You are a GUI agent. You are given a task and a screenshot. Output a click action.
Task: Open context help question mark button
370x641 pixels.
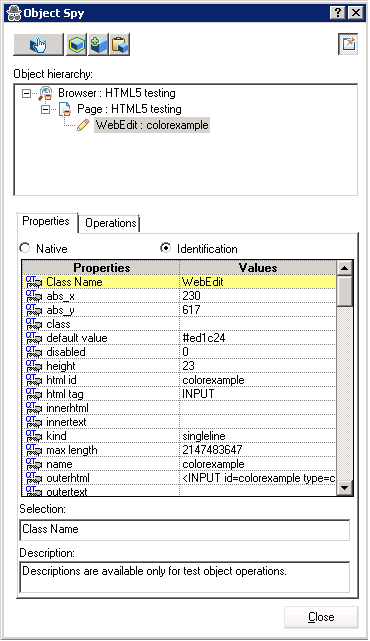pyautogui.click(x=338, y=13)
